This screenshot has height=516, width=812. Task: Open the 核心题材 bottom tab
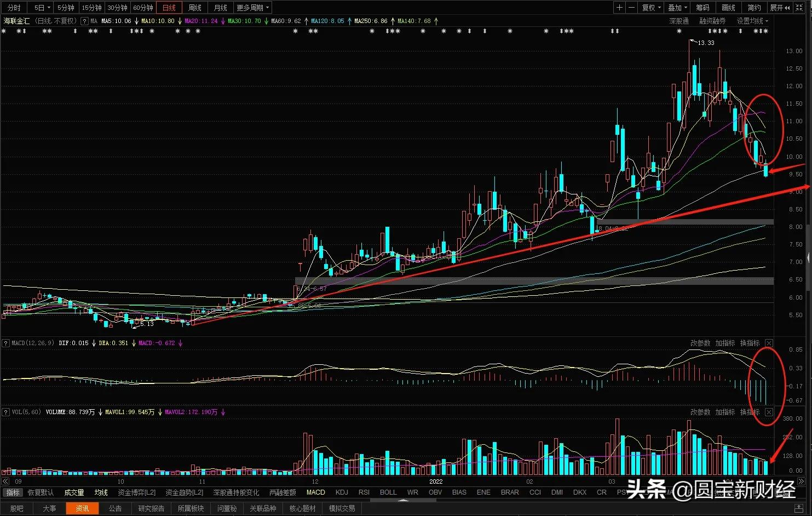pyautogui.click(x=302, y=508)
